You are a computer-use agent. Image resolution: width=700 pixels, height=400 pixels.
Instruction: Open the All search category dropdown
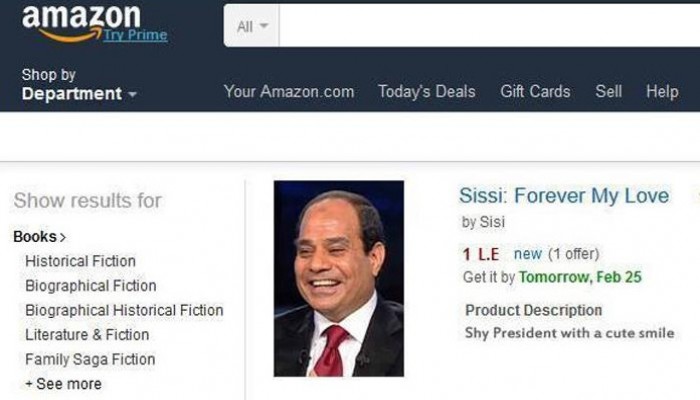(x=252, y=26)
